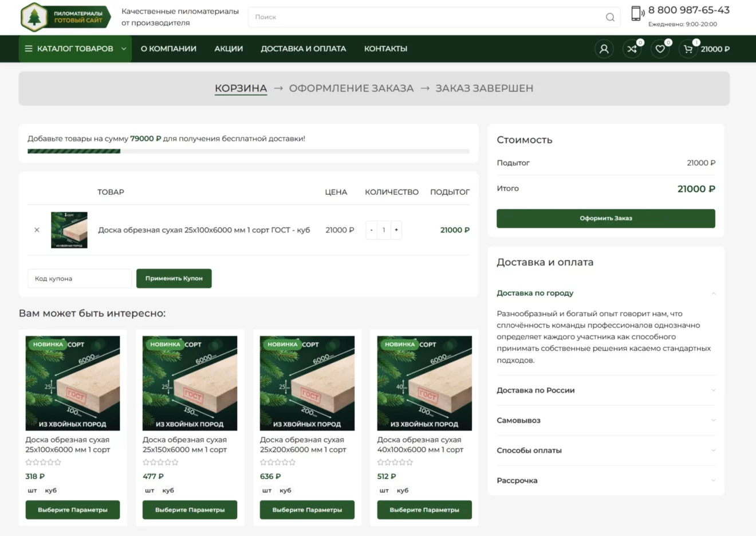Click the search magnifier icon
756x536 pixels.
(610, 17)
